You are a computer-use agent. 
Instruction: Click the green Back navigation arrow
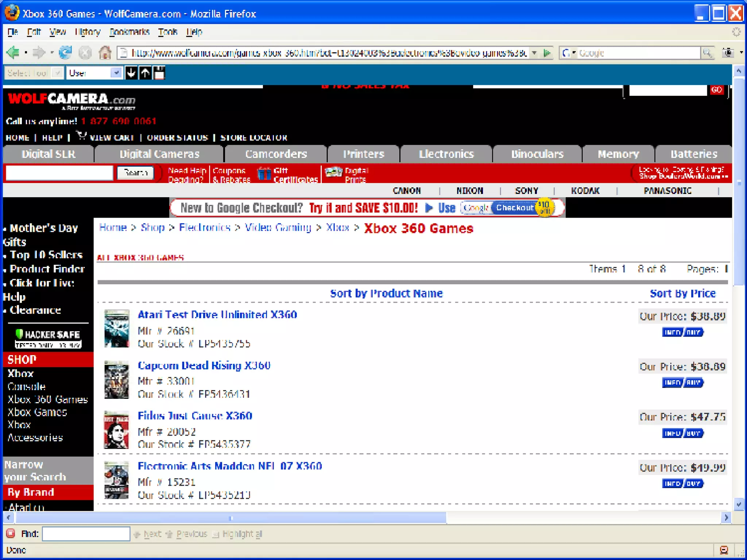point(13,53)
